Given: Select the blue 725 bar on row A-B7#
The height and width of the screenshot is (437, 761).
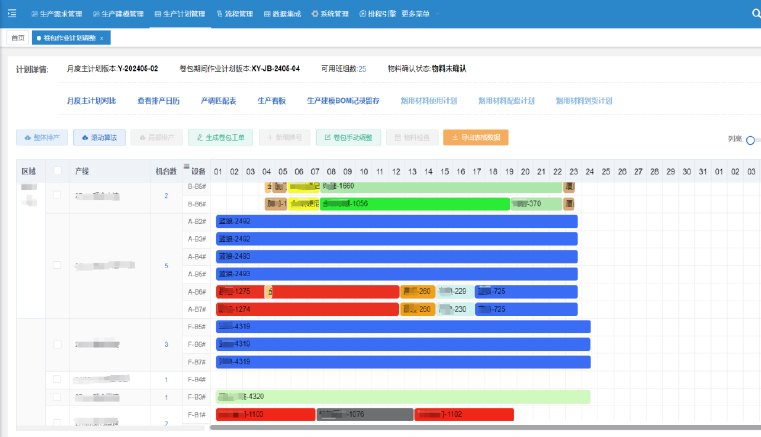Looking at the screenshot, I should (526, 309).
